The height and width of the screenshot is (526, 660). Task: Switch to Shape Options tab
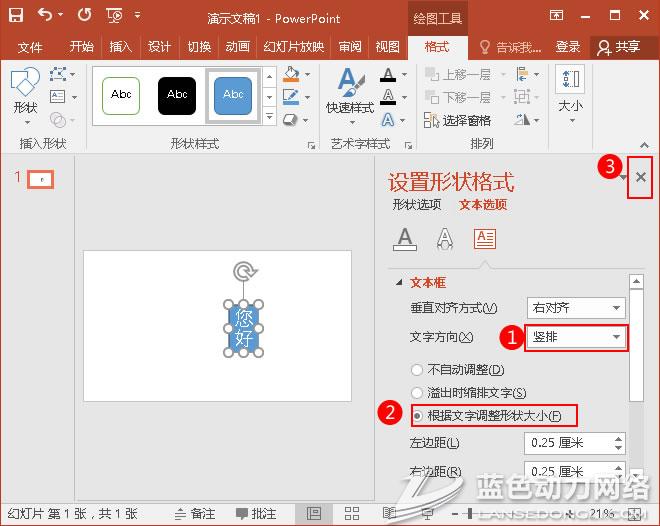tap(416, 205)
